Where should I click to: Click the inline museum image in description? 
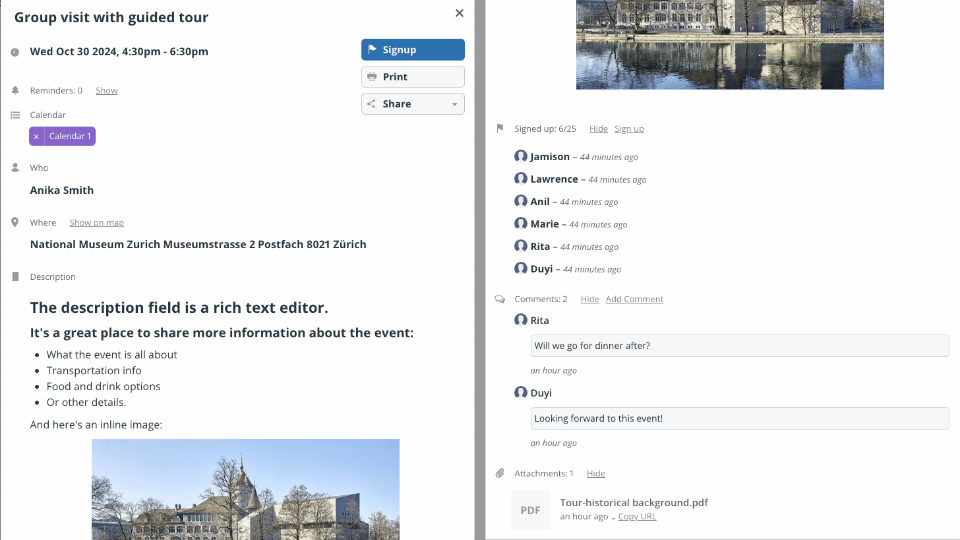(246, 489)
